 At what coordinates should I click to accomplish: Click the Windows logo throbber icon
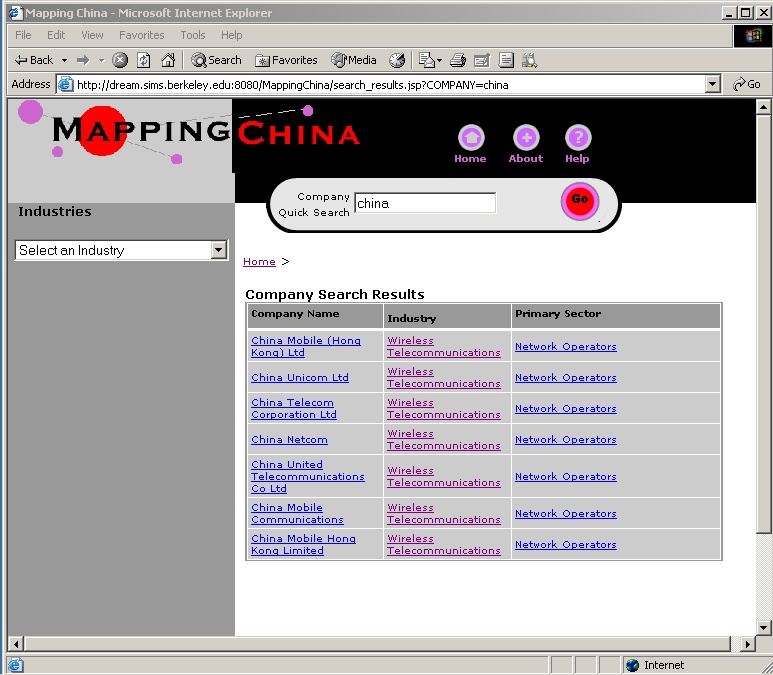(x=752, y=36)
